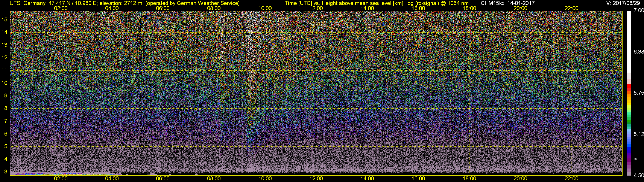Screen dimensions: 644x182
Task: Click the colorbar value 5.75
Action: pyautogui.click(x=639, y=93)
